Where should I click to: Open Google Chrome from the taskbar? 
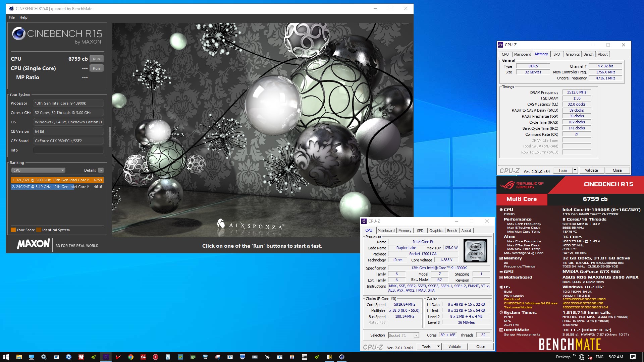131,357
